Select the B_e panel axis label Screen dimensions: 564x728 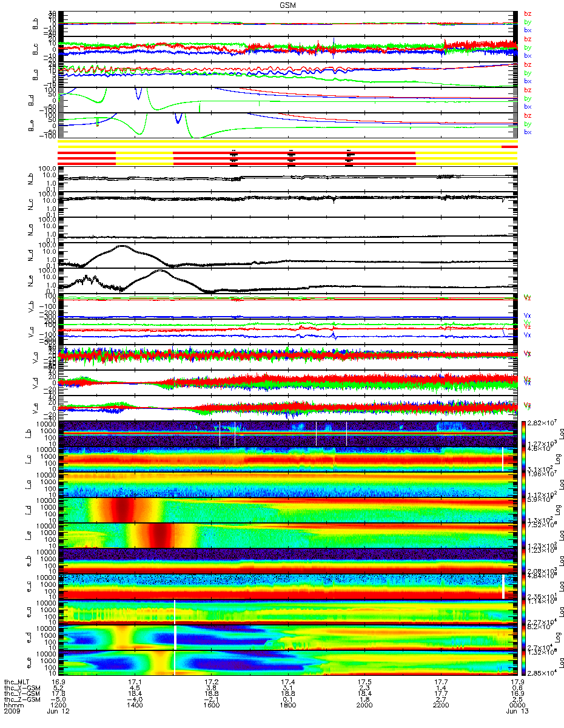pyautogui.click(x=31, y=125)
